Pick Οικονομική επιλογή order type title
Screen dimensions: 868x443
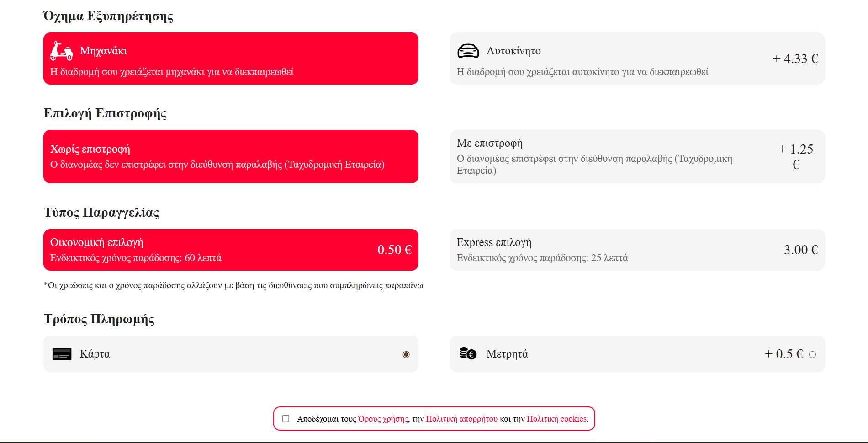pyautogui.click(x=96, y=242)
